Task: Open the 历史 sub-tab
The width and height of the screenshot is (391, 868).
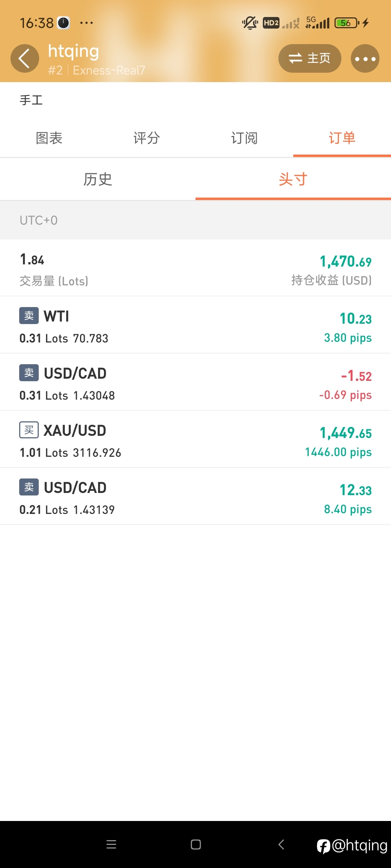Action: [x=98, y=179]
